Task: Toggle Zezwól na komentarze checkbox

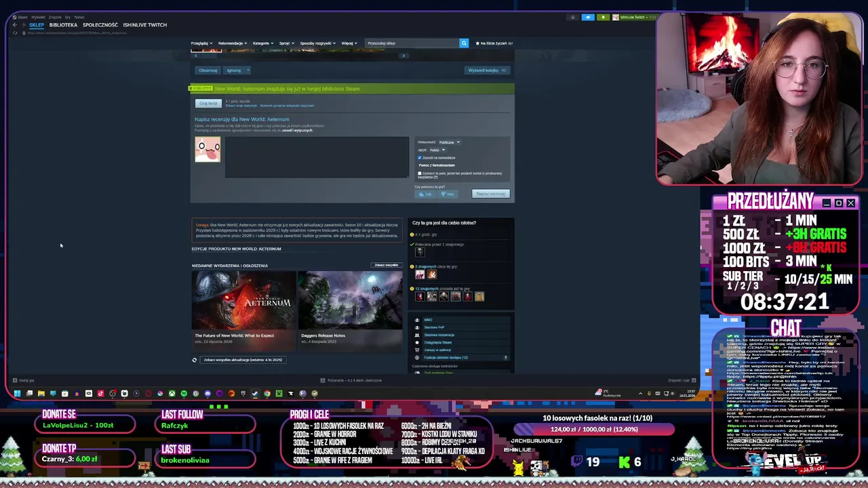Action: (420, 158)
